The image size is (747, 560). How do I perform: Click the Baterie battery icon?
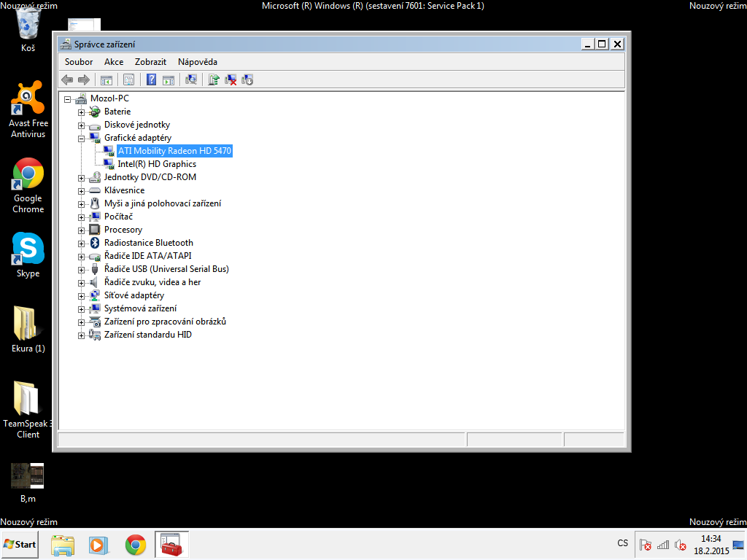(x=95, y=112)
